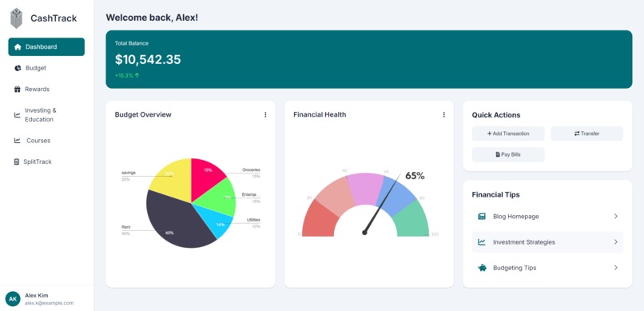Click the home icon beside Dashboard
The image size is (644, 311).
click(x=18, y=47)
